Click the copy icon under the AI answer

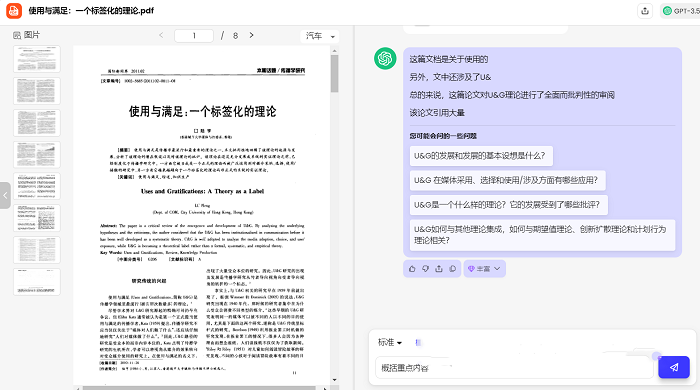click(452, 269)
